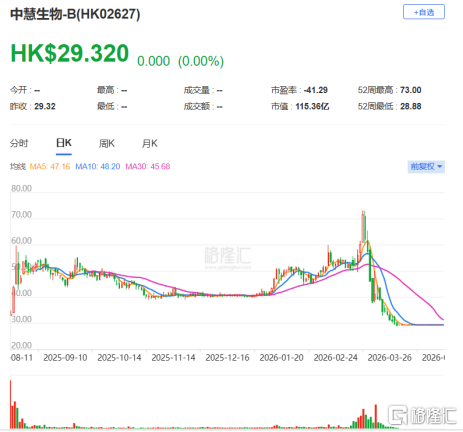This screenshot has height=432, width=463.
Task: Click the 2025-11-14 date axis label
Action: coord(173,358)
